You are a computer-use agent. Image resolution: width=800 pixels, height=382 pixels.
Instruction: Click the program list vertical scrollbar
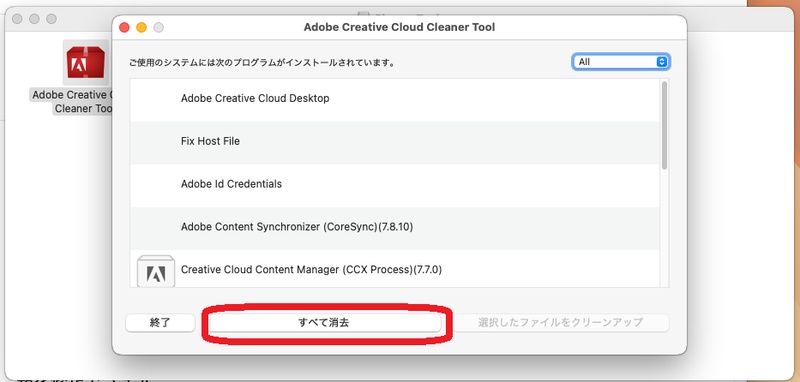pos(664,125)
